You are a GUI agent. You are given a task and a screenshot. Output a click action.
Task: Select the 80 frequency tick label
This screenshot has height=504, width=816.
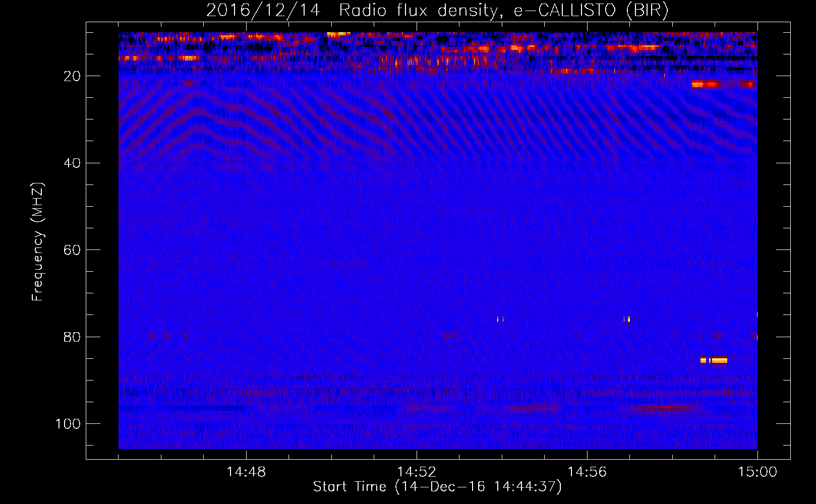(72, 337)
